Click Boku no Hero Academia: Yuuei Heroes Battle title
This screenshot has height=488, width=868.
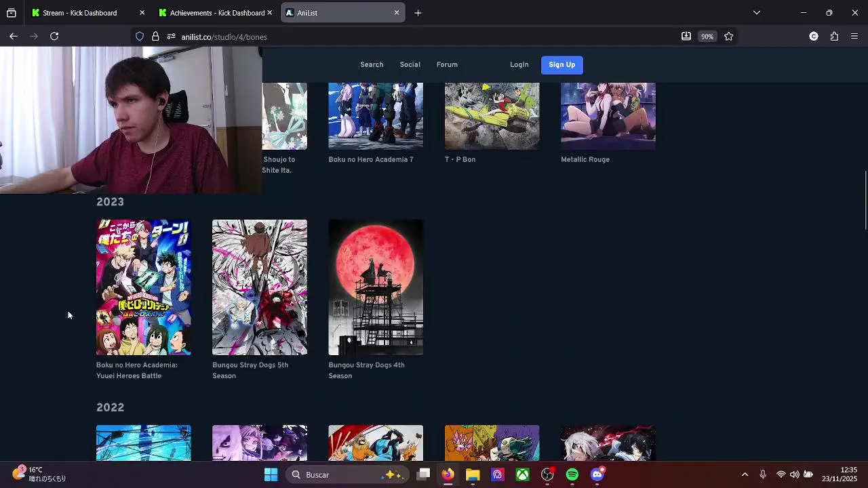pyautogui.click(x=137, y=371)
